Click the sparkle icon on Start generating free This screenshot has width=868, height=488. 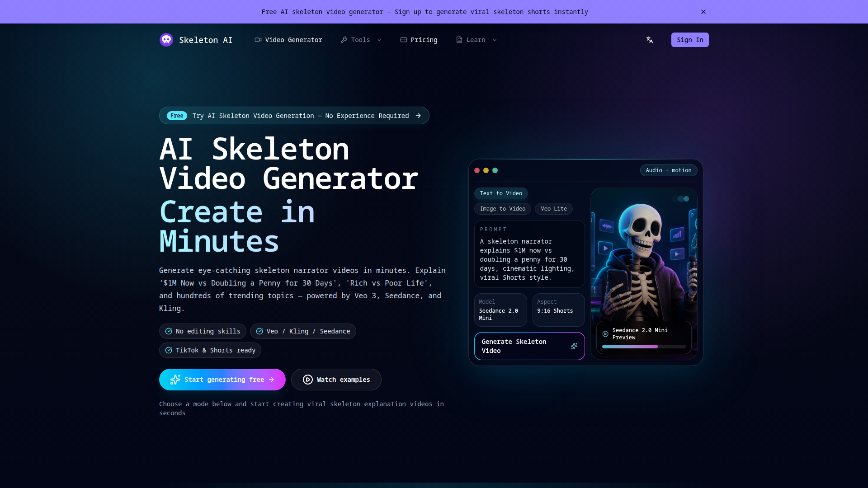coord(175,380)
